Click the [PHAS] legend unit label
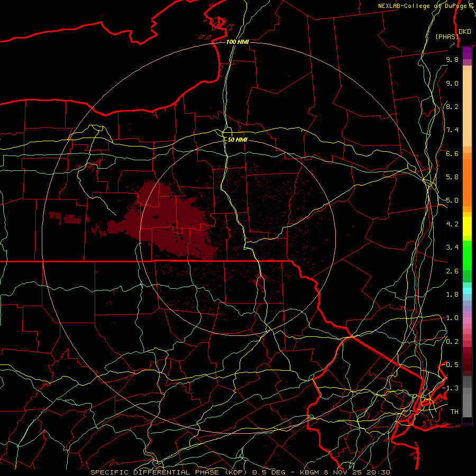 tap(447, 36)
